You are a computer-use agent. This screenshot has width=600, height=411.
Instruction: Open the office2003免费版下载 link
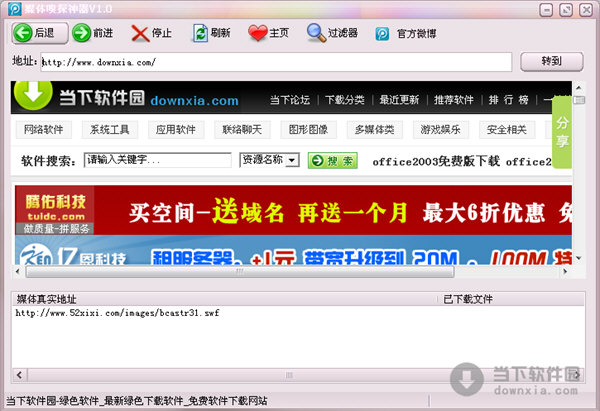(x=436, y=161)
